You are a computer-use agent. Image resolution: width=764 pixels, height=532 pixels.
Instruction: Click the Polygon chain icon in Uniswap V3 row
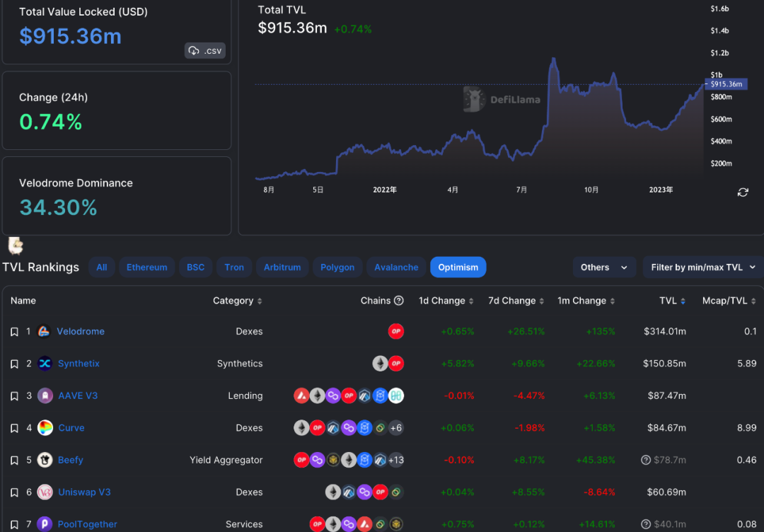(364, 492)
